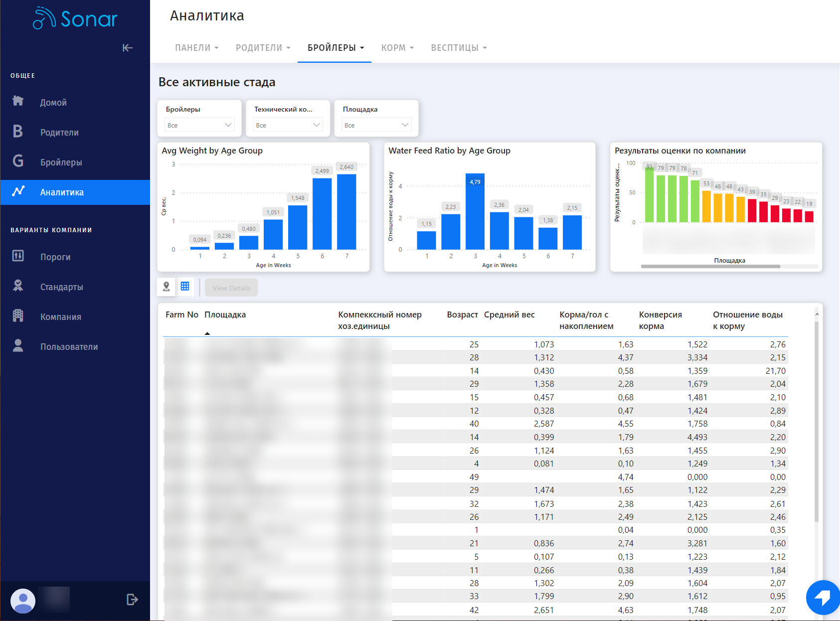This screenshot has height=621, width=840.
Task: Click the red bar labeled 19
Action: click(x=809, y=216)
